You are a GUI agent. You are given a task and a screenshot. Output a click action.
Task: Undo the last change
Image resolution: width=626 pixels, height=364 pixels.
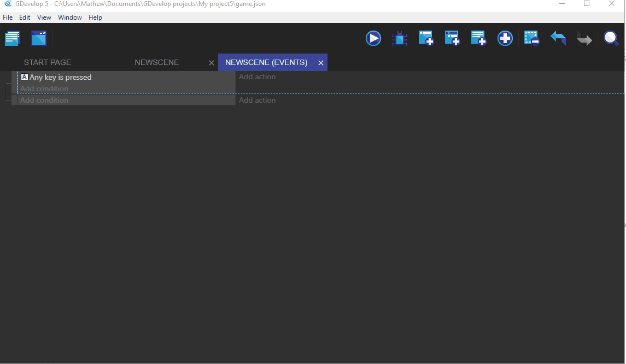(x=558, y=38)
